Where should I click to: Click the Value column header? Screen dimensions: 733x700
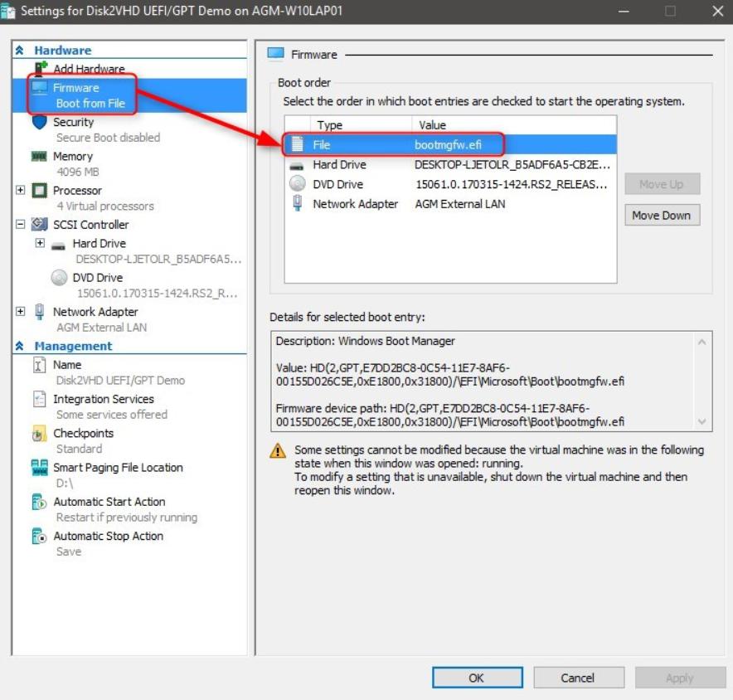[514, 125]
